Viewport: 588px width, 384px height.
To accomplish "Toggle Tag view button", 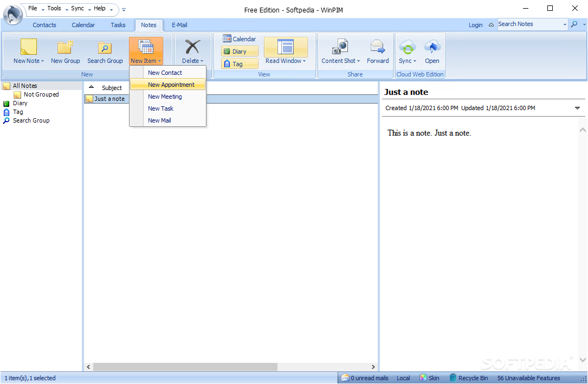I will 240,64.
